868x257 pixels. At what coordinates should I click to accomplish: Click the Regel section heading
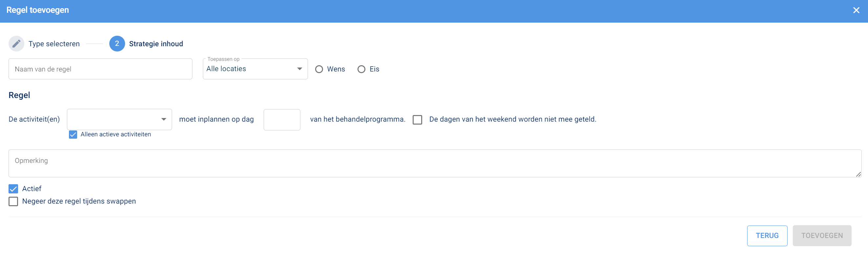(x=19, y=95)
